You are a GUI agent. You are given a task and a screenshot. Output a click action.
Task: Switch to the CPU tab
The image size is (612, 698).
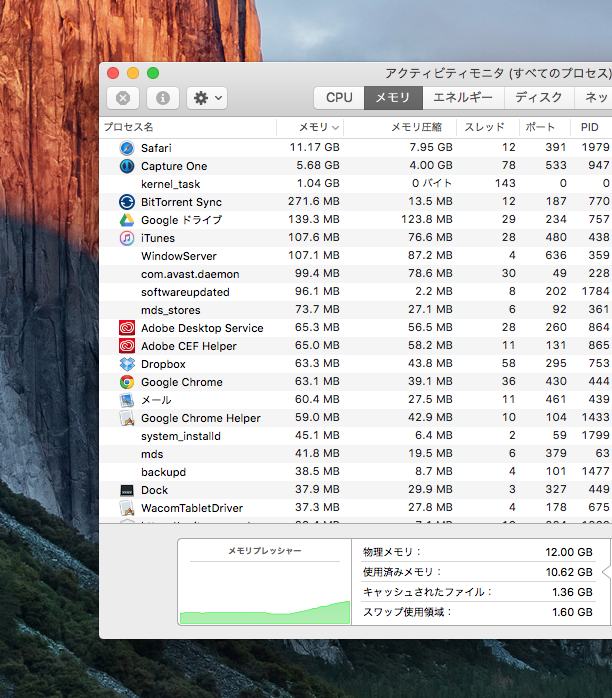click(339, 98)
